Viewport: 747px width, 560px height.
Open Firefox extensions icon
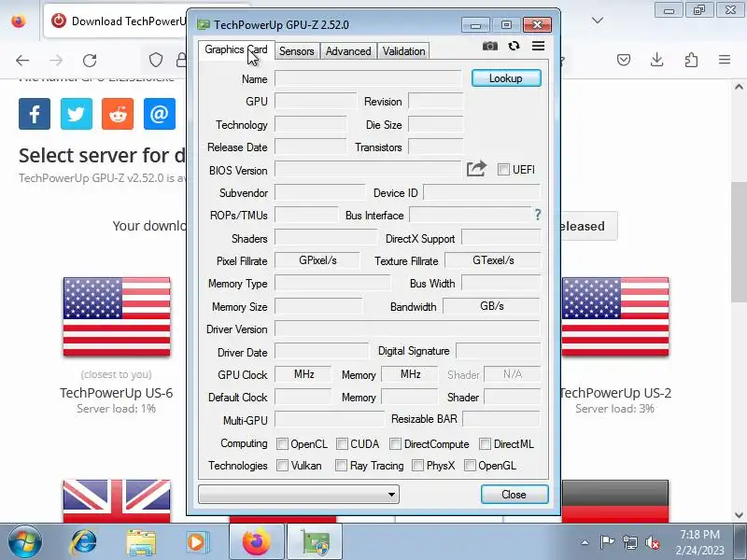coord(691,60)
